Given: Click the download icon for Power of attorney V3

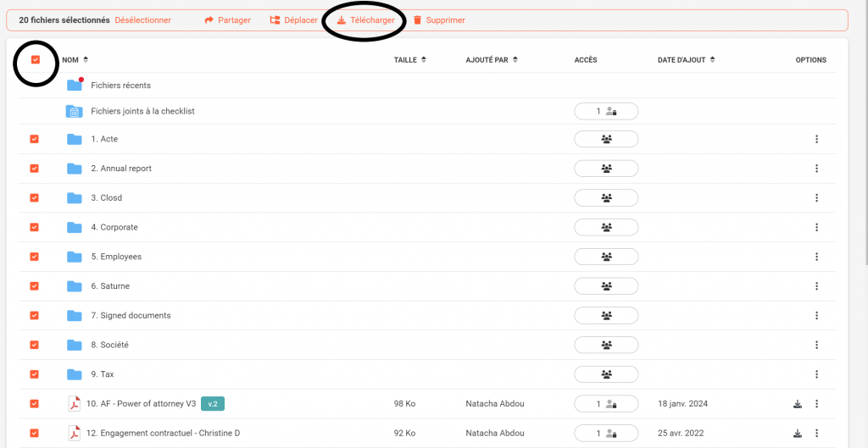Looking at the screenshot, I should [x=797, y=404].
